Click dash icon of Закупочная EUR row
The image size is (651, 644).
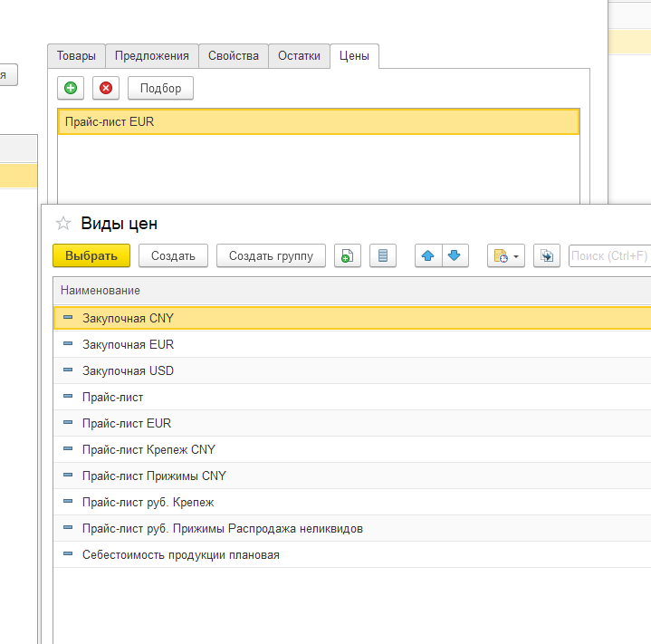(x=68, y=344)
